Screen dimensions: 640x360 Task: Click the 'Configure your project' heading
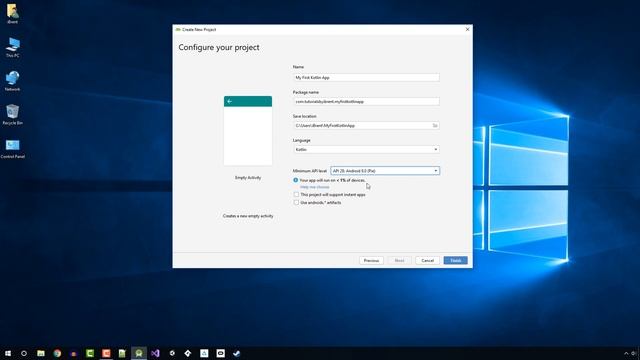[x=219, y=47]
